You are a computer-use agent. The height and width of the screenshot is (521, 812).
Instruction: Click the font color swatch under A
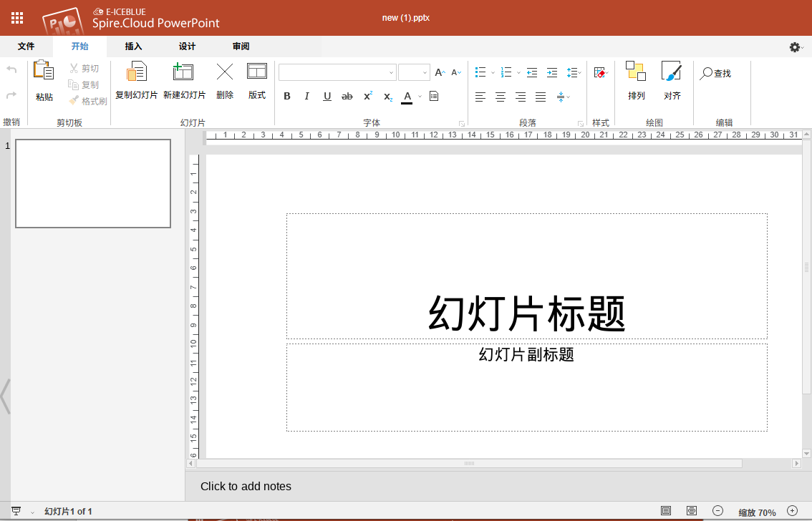407,102
